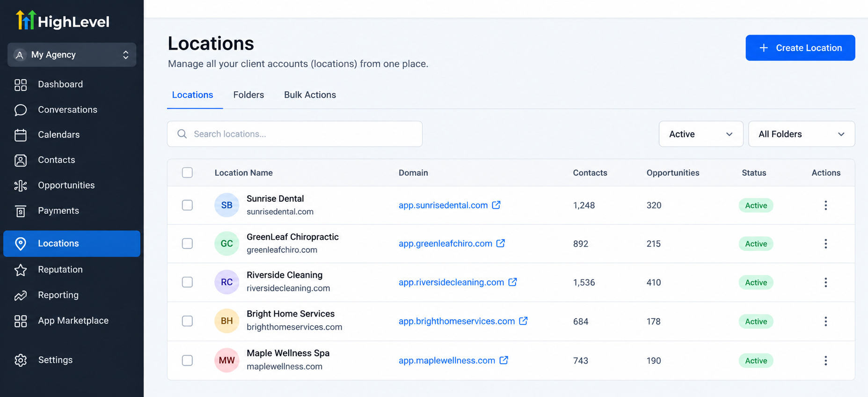Open the app.brighthomeservices.com link

(457, 321)
